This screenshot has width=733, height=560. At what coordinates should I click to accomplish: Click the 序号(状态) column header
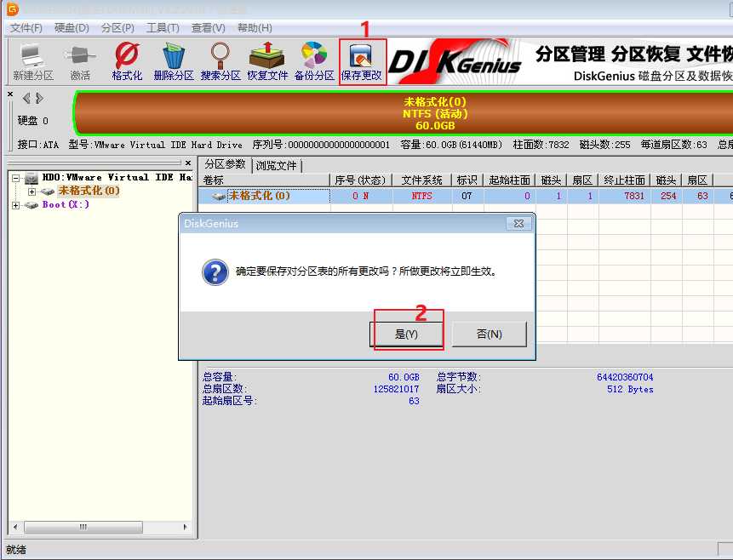click(x=360, y=180)
